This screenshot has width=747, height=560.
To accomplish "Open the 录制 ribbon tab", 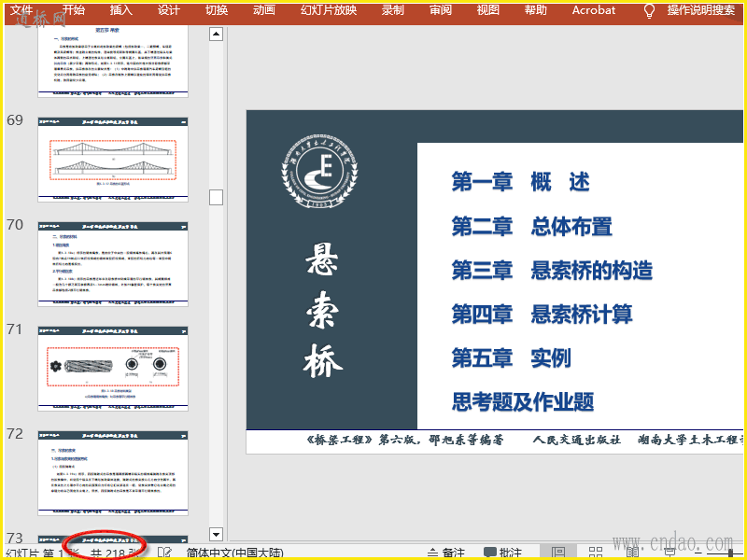I will point(392,10).
